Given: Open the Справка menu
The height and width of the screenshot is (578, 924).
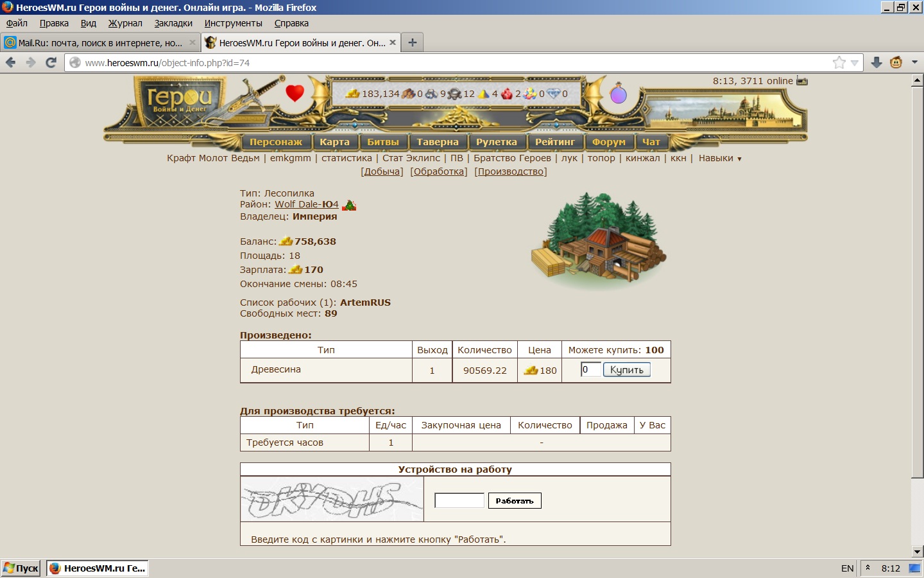Looking at the screenshot, I should (x=291, y=23).
